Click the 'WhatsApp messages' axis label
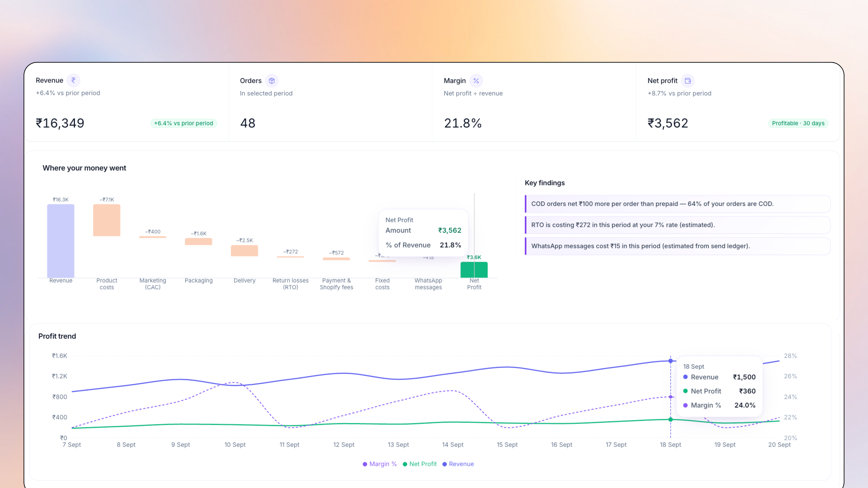 [428, 284]
